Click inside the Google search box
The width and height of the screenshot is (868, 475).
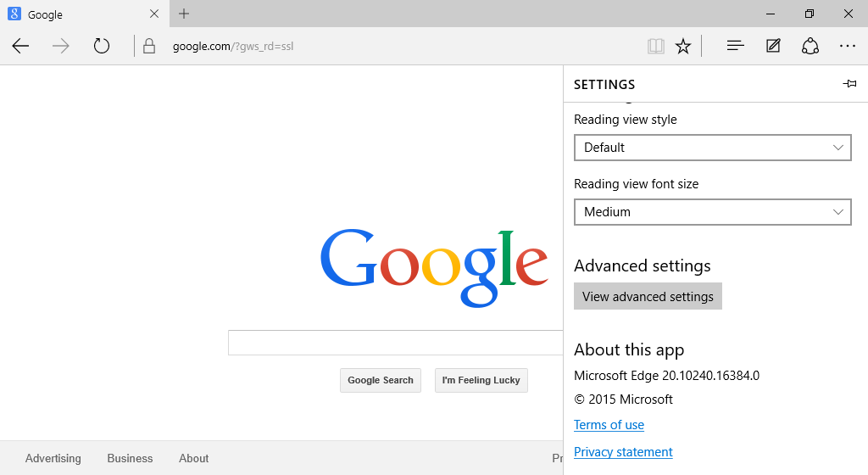point(395,343)
